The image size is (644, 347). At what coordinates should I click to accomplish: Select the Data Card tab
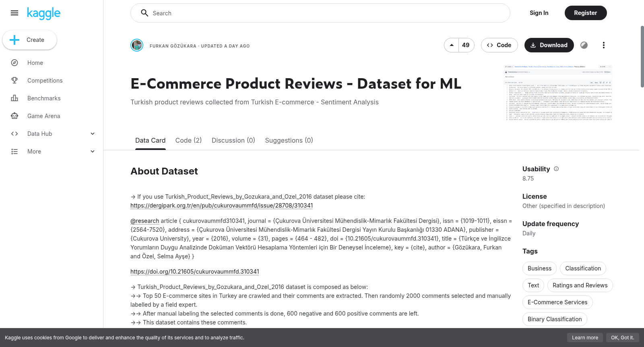coord(150,140)
